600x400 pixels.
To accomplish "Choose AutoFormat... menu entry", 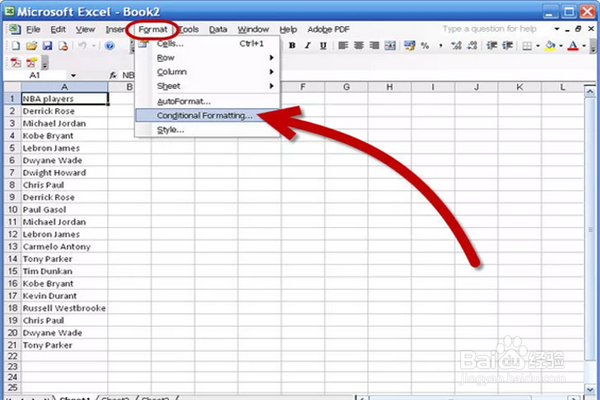I will [x=207, y=101].
